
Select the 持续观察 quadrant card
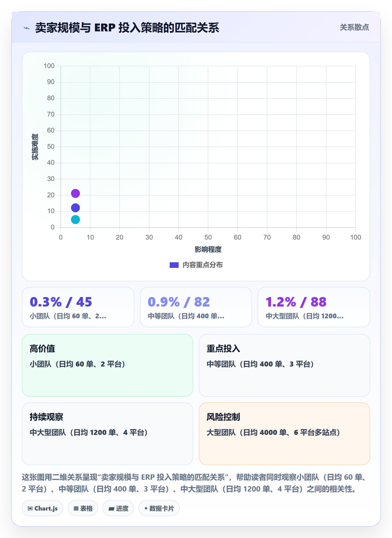[108, 434]
